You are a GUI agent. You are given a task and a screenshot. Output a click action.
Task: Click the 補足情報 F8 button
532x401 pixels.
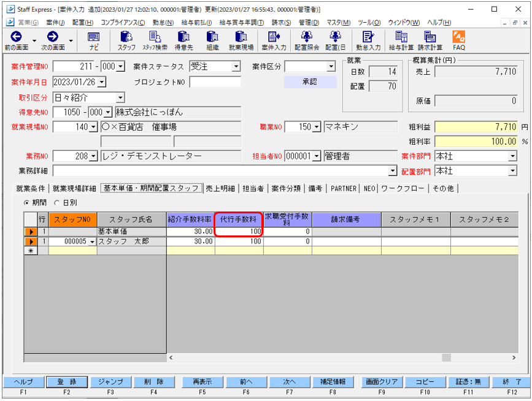coord(333,381)
